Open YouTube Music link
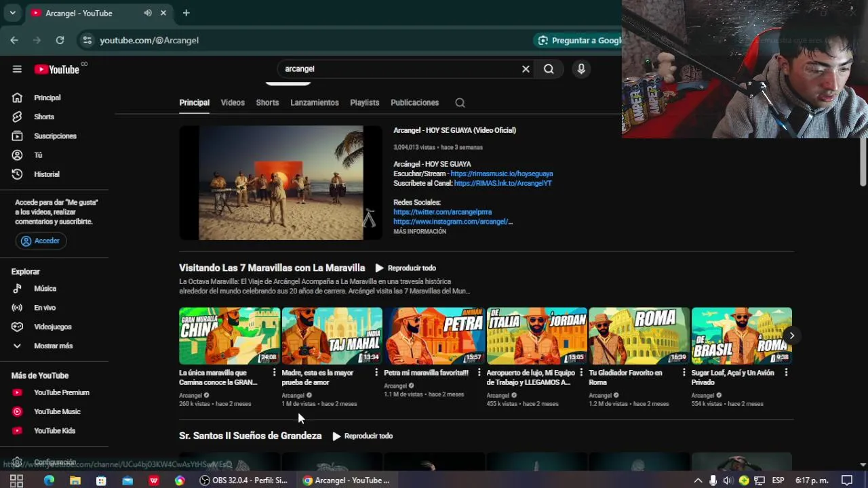This screenshot has width=868, height=488. click(57, 411)
